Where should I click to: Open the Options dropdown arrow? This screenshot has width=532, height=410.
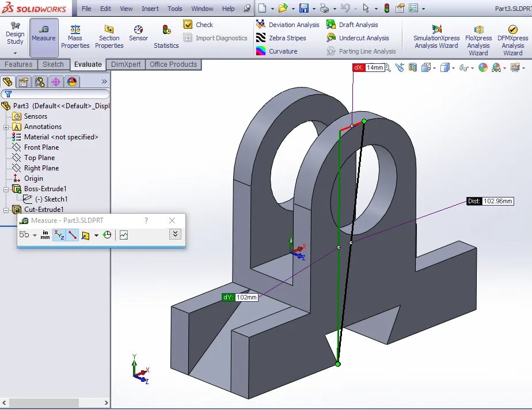point(423,9)
